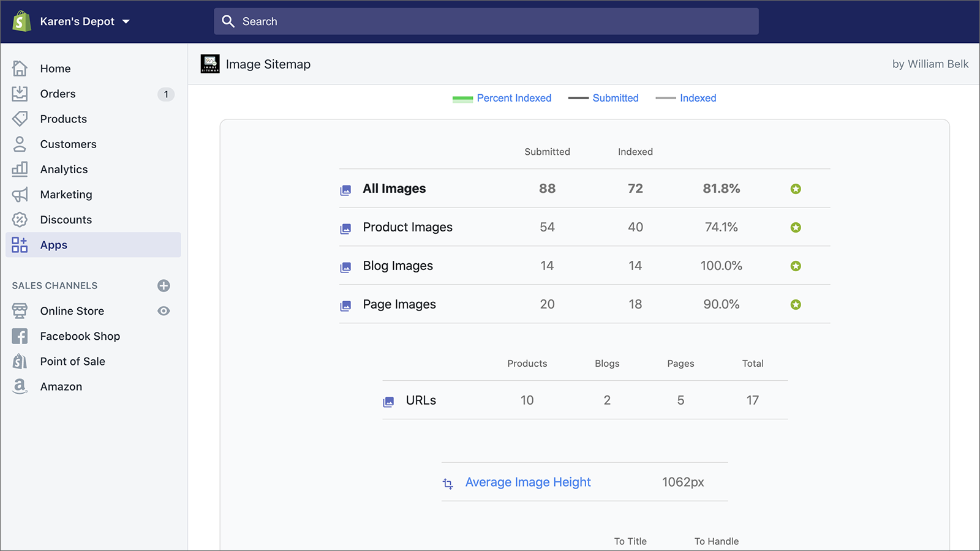This screenshot has width=980, height=551.
Task: Click the Apps grid icon
Action: point(20,245)
